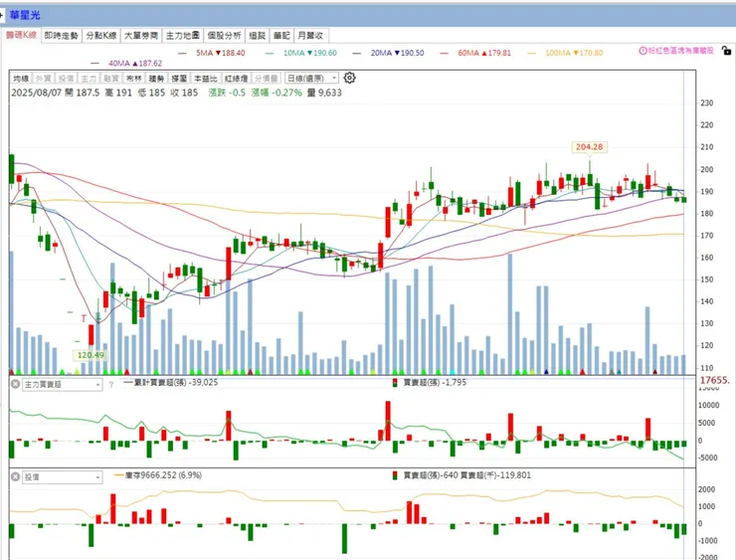Close the 投信 indicator panel

(16, 476)
